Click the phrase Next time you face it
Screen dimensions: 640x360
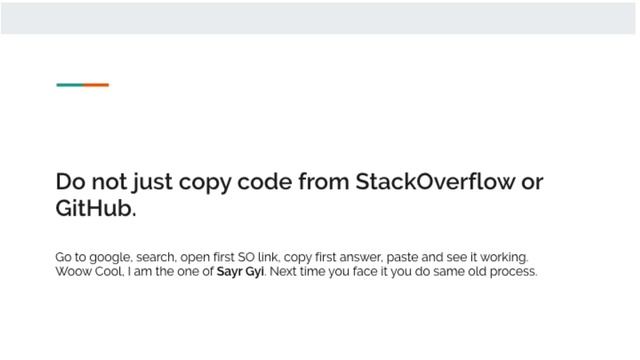tap(328, 271)
